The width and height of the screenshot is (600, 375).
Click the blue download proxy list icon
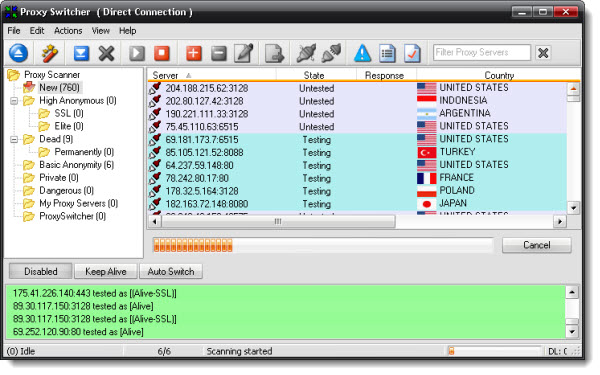click(81, 53)
